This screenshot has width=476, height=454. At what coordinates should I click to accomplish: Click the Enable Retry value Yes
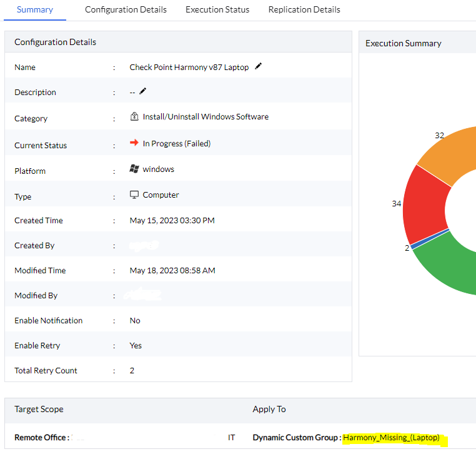tap(136, 346)
